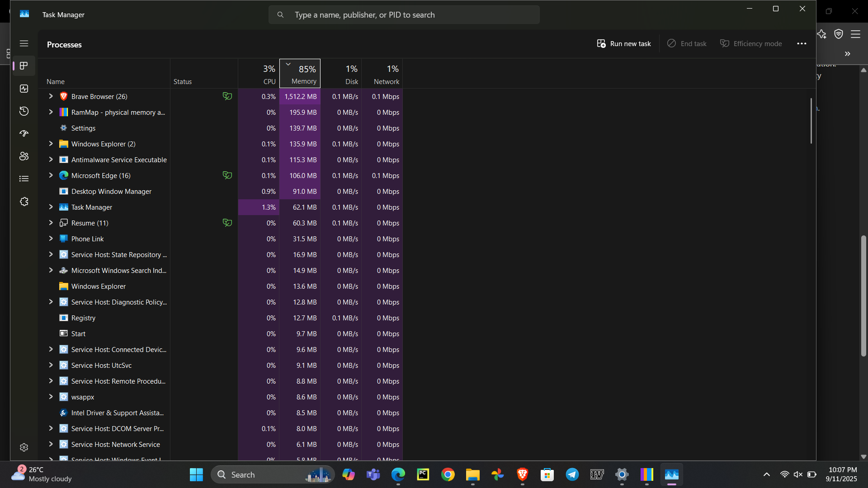The width and height of the screenshot is (868, 488).
Task: Select the Desktop Window Manager process row
Action: pos(111,192)
